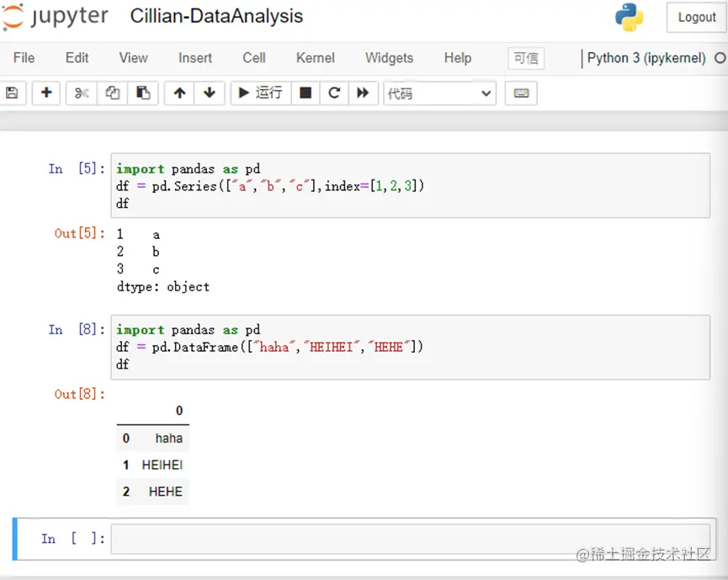Open the Help menu

tap(457, 58)
